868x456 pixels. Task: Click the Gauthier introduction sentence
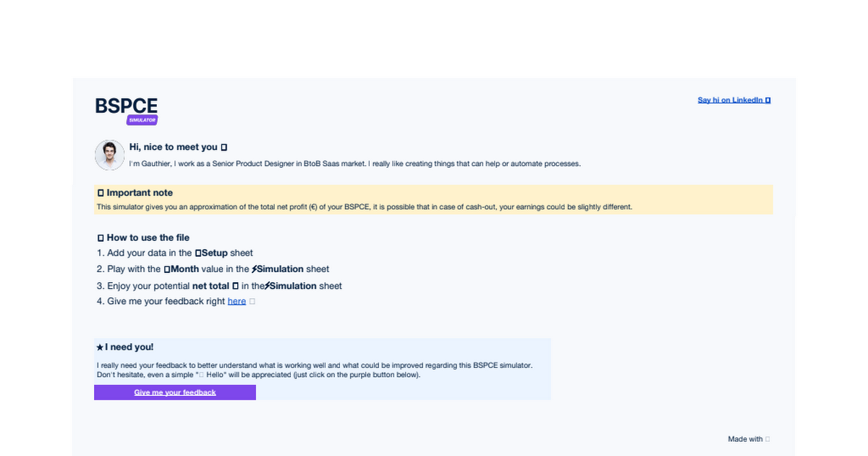point(354,164)
